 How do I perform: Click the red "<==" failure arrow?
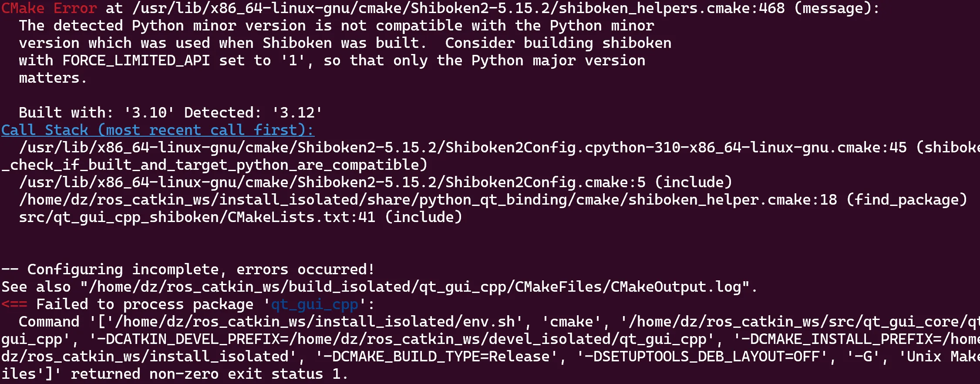[14, 304]
